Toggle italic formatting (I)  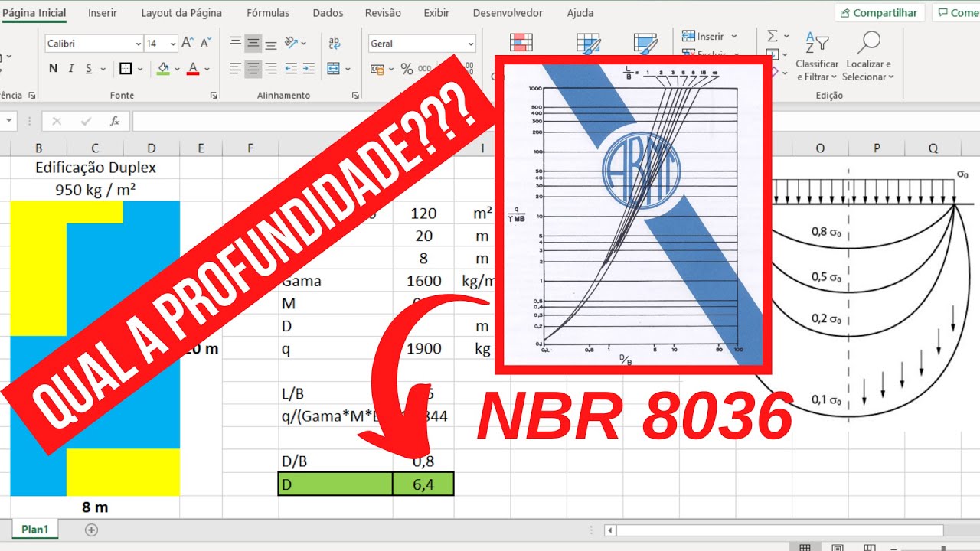71,69
